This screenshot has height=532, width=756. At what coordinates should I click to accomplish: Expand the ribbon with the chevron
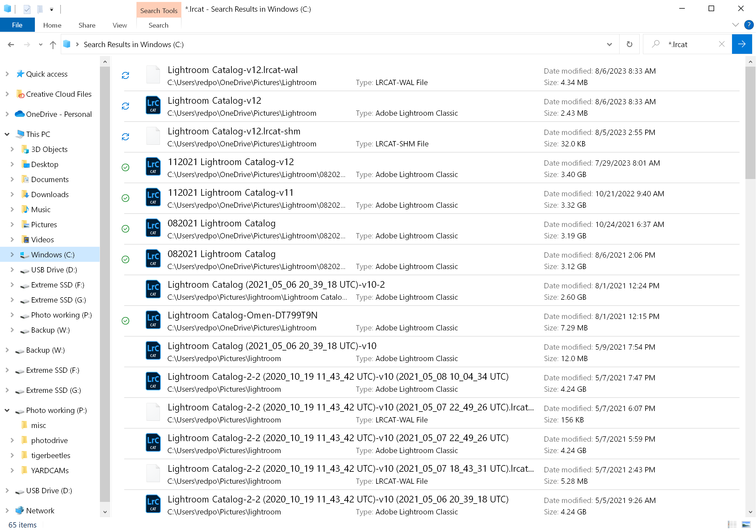[x=735, y=25]
